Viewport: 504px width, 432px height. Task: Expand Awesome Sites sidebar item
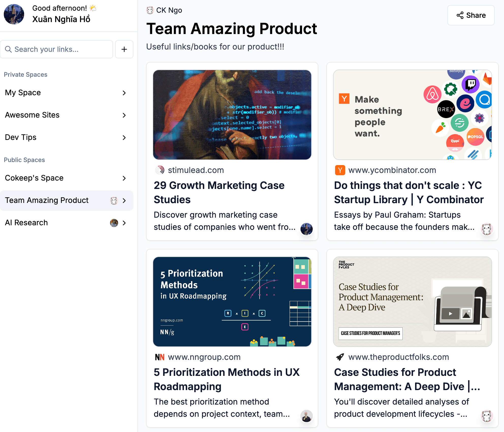124,115
